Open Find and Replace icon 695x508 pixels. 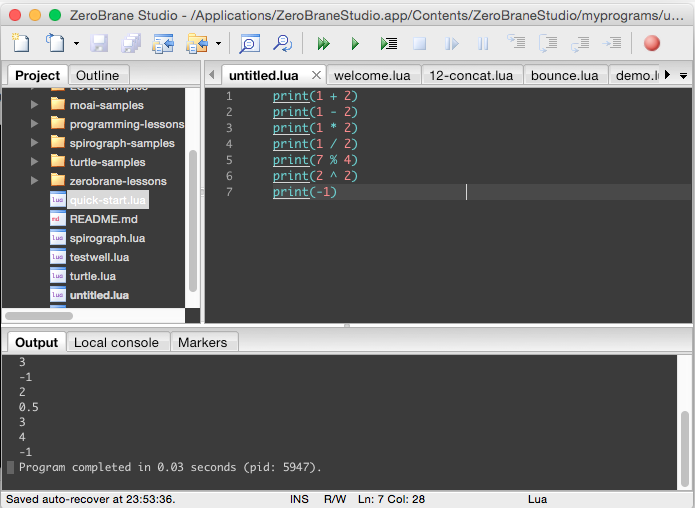[282, 43]
